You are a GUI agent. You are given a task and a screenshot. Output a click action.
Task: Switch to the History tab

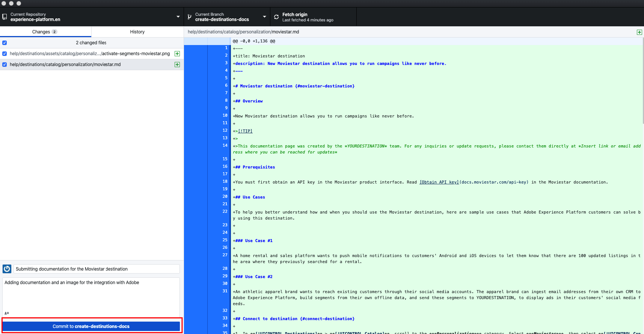(137, 32)
